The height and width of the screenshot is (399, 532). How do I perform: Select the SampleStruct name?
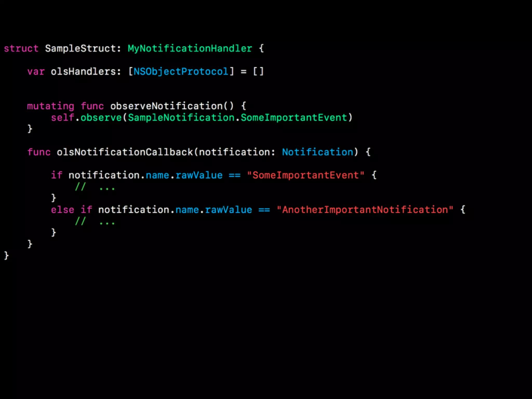click(x=80, y=49)
